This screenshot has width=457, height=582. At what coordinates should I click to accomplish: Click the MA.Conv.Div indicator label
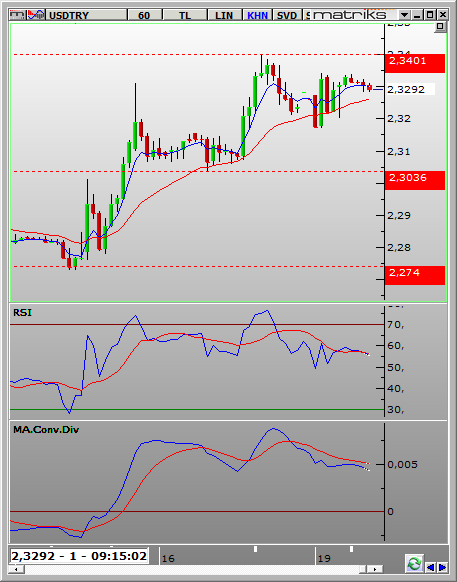46,429
